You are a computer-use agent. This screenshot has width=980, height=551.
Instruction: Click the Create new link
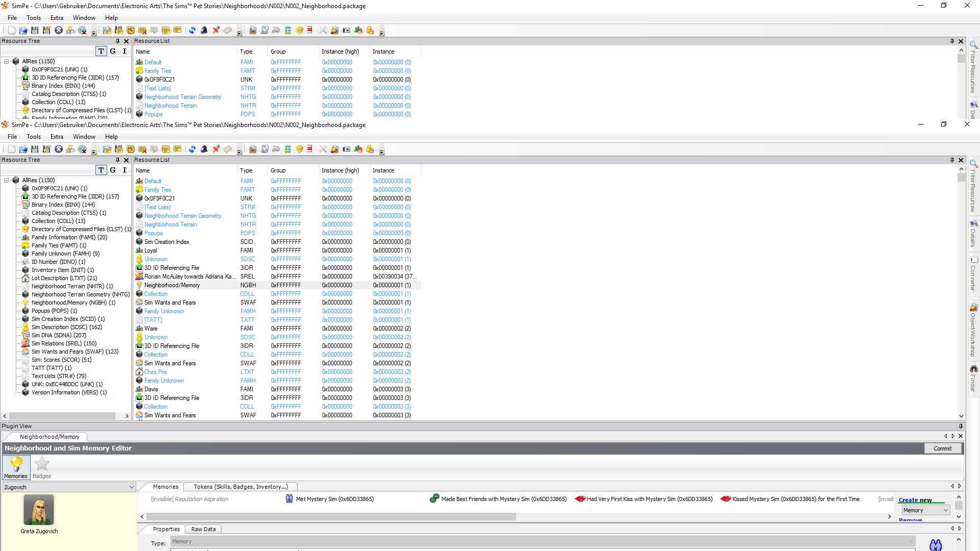tap(915, 500)
